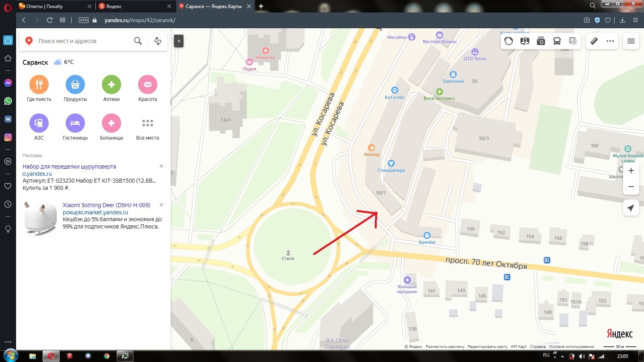Viewport: 644px width, 362px height.
Task: Open Opera Easy Setup settings
Action: (636, 20)
